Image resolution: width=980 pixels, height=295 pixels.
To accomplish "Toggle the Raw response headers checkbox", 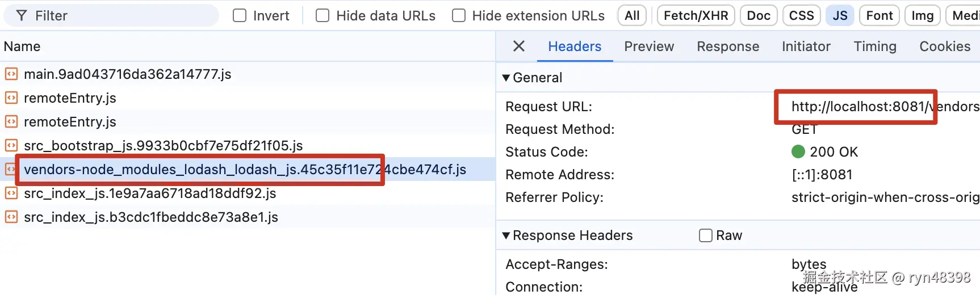I will tap(706, 235).
